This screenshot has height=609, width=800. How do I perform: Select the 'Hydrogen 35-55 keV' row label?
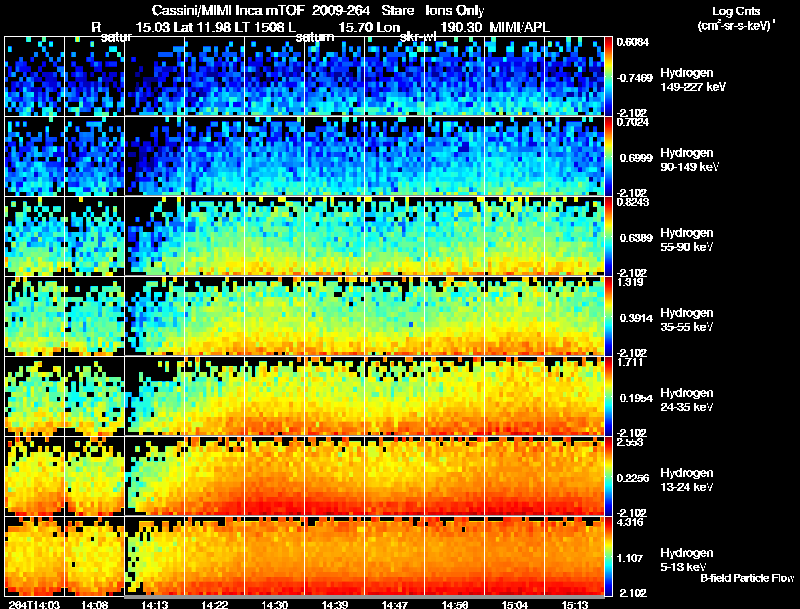point(687,320)
